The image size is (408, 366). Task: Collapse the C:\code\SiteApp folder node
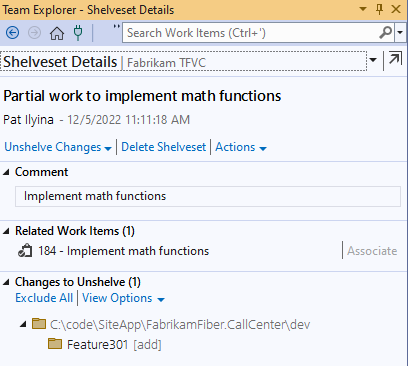[23, 324]
